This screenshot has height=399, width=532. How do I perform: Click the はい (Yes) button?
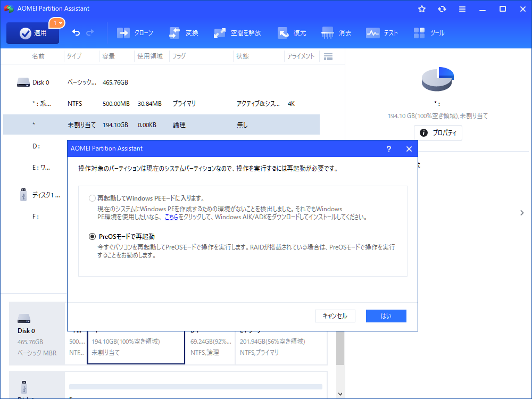tap(386, 316)
